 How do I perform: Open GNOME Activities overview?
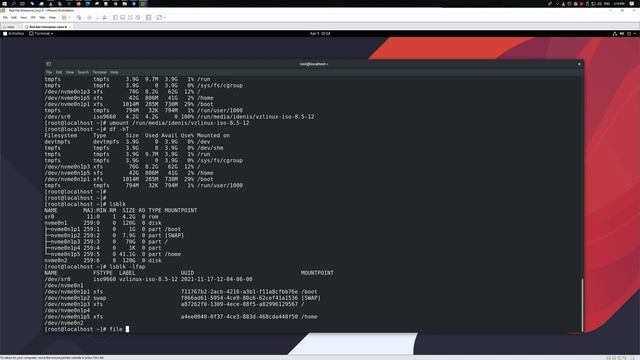coord(13,33)
